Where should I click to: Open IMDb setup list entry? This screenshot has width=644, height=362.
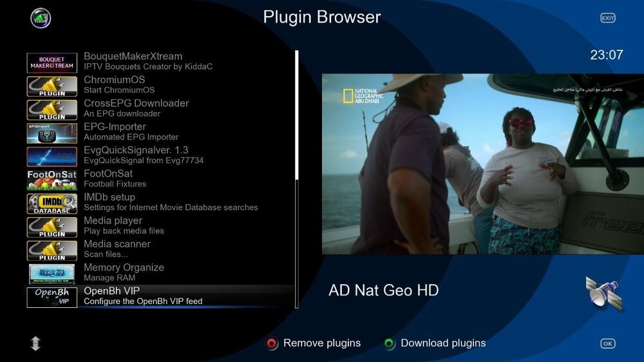point(160,202)
